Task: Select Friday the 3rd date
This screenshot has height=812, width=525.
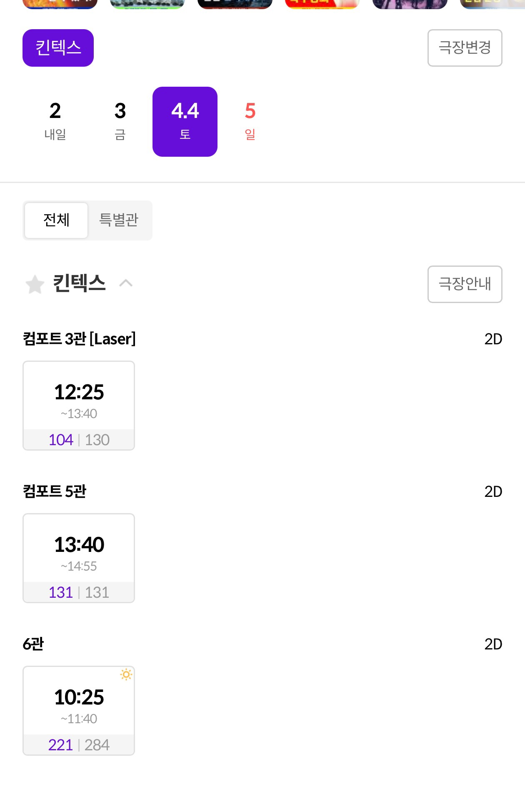Action: click(120, 121)
